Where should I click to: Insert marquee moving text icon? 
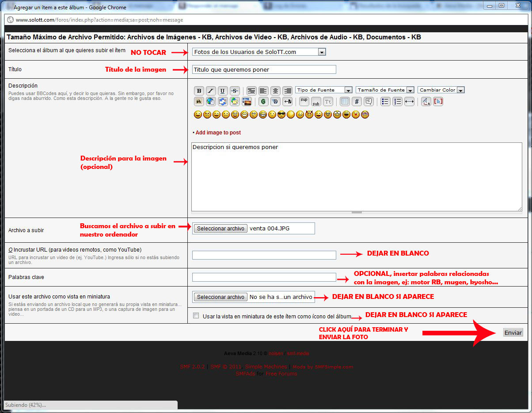288,101
